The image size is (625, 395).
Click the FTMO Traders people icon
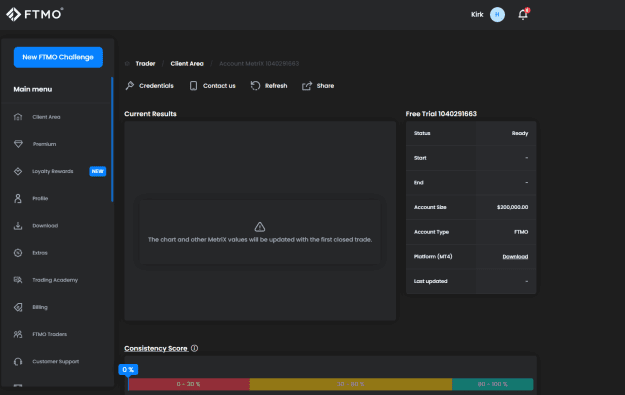[x=18, y=334]
